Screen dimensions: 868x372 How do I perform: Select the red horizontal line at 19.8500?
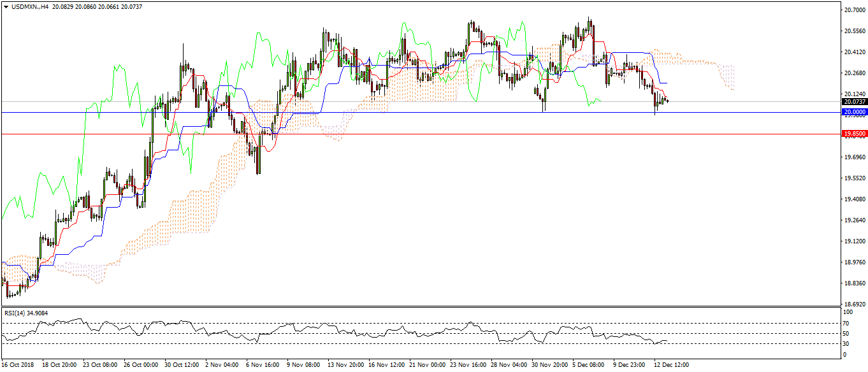pos(382,134)
